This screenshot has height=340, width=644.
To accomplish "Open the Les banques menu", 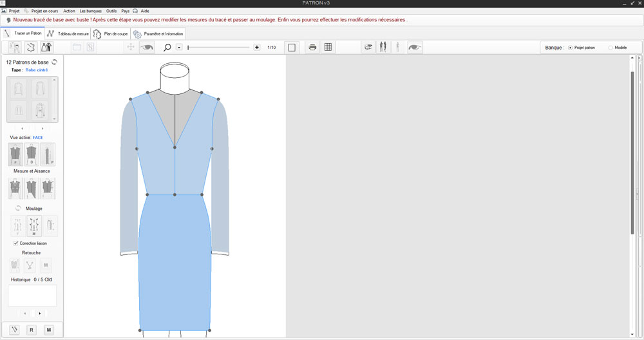I will (x=91, y=11).
